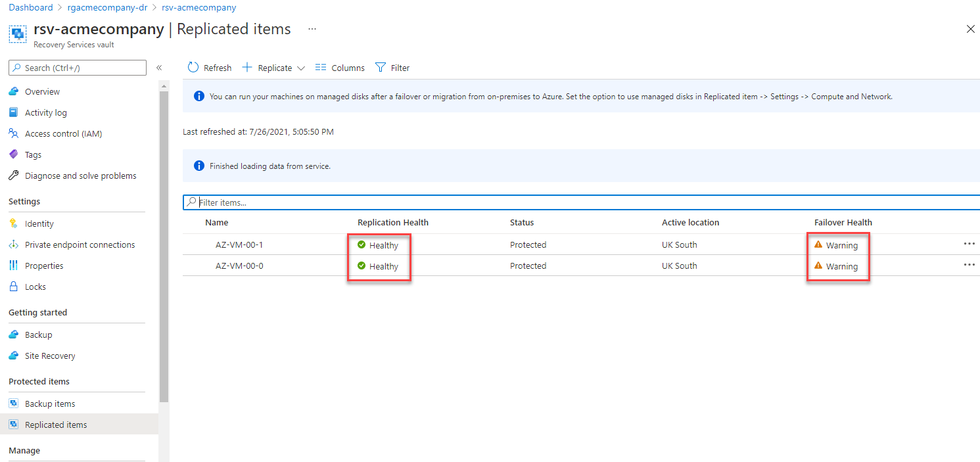This screenshot has height=462, width=980.
Task: Click the info icon beside Finished loading data
Action: (x=199, y=166)
